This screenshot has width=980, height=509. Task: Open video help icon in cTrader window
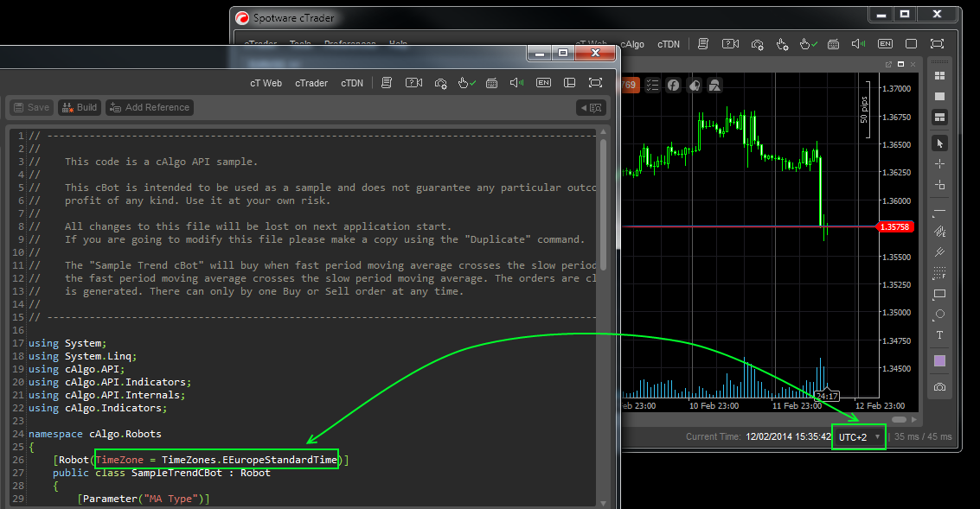[x=730, y=44]
